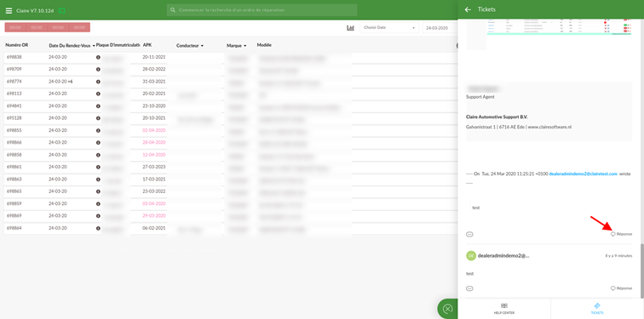Click the repair order search field

262,10
